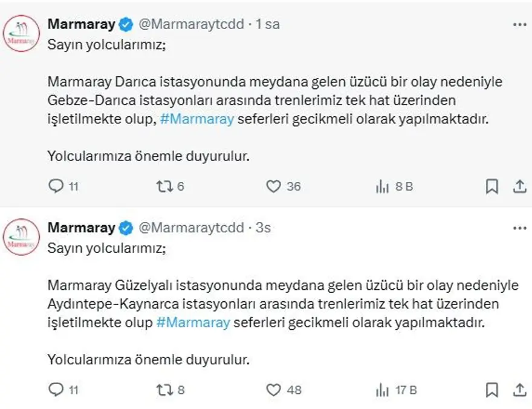Share the Darıca station tweet
The height and width of the screenshot is (409, 532).
point(519,187)
